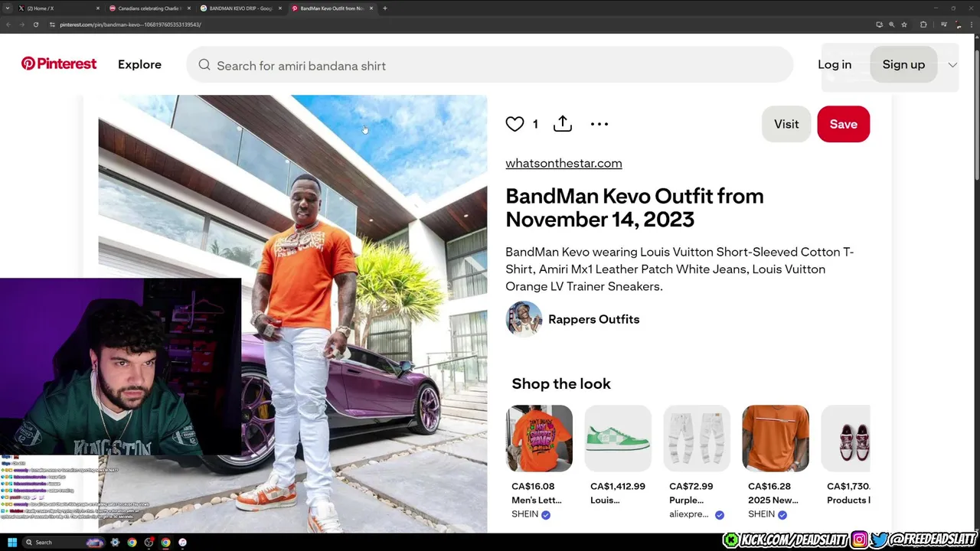Open the browser extensions puzzle icon

(923, 24)
